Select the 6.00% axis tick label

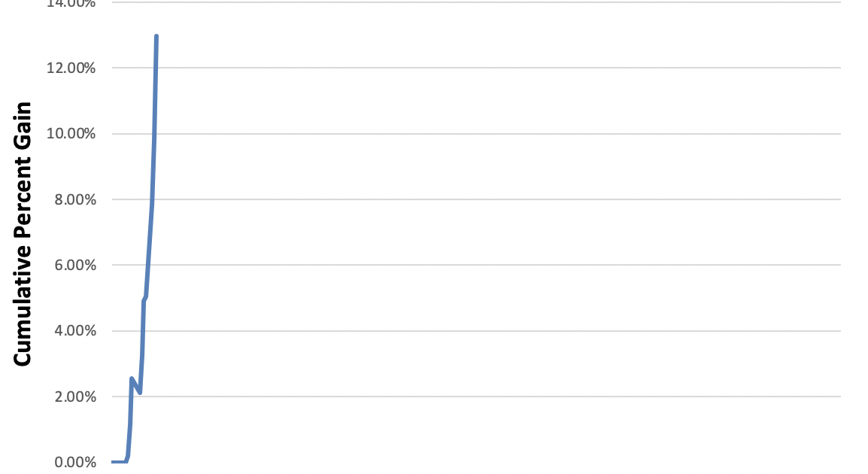[x=74, y=265]
